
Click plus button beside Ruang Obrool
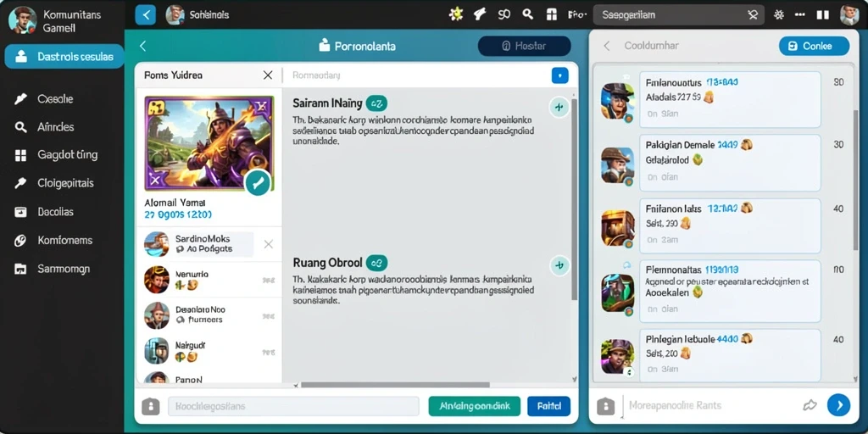(x=559, y=265)
